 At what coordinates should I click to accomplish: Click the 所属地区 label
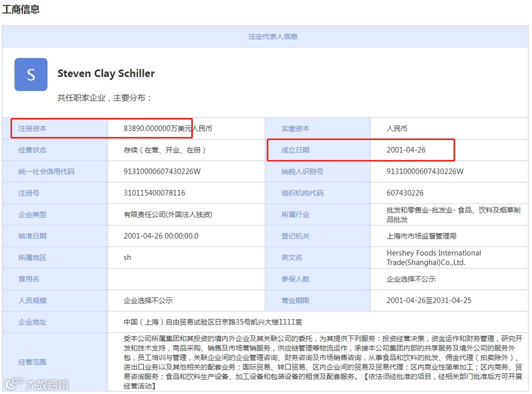pyautogui.click(x=32, y=257)
